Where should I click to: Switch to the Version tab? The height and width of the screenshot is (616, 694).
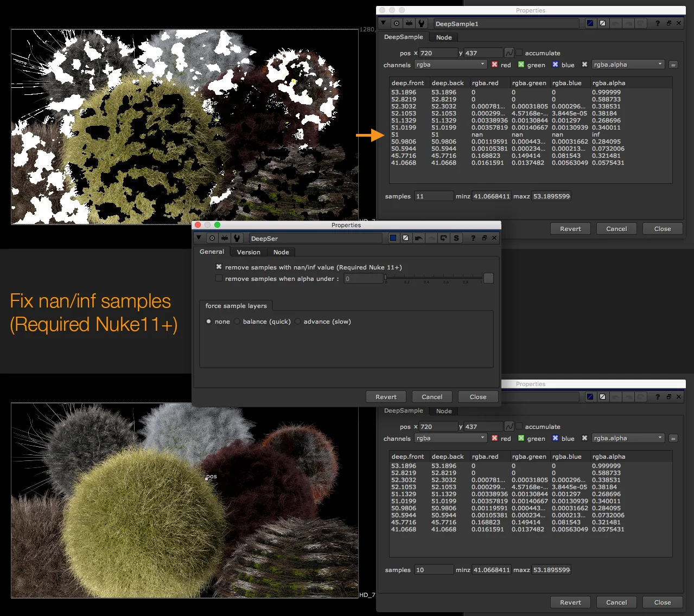click(248, 252)
